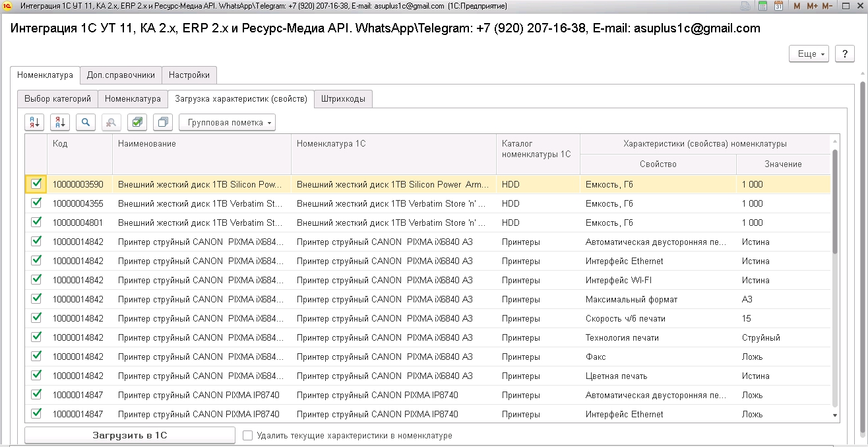Screen dimensions: 868x447
Task: Select Принтер струйный CANON PIXMA IP8740 Ethernet row
Action: coord(427,414)
